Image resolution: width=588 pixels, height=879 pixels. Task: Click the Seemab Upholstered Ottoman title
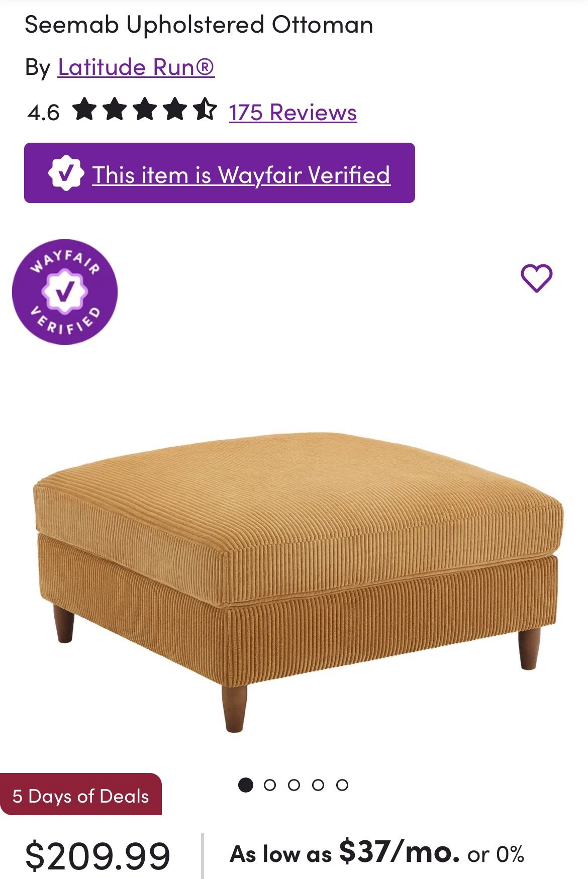coord(199,25)
